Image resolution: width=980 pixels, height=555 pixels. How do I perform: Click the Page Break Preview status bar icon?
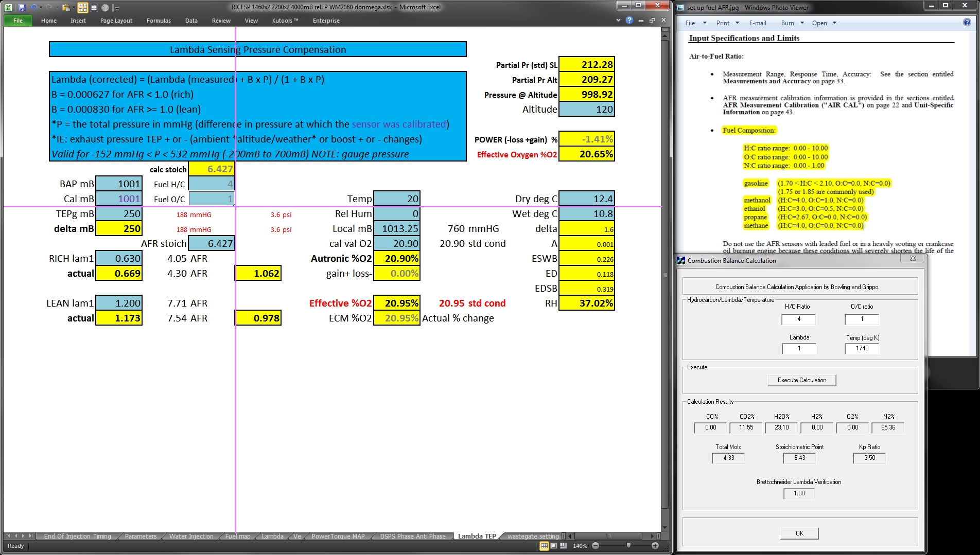point(563,546)
